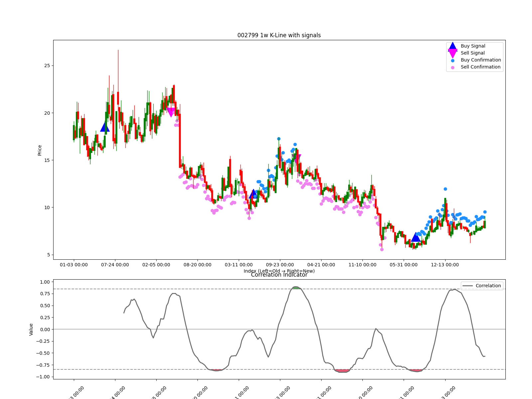The width and height of the screenshot is (532, 399).
Task: Click the 'Correlation Indicator' subplot title
Action: point(279,275)
